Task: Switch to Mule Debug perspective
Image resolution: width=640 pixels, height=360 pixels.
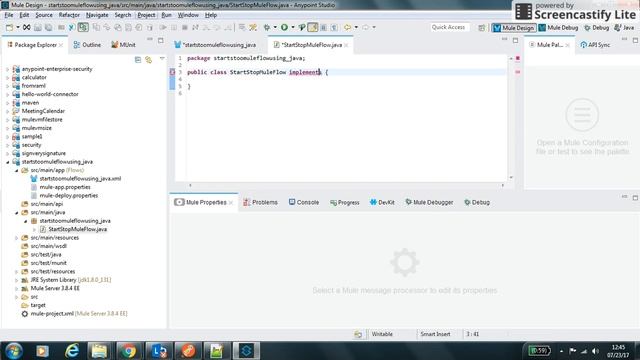Action: tap(558, 28)
